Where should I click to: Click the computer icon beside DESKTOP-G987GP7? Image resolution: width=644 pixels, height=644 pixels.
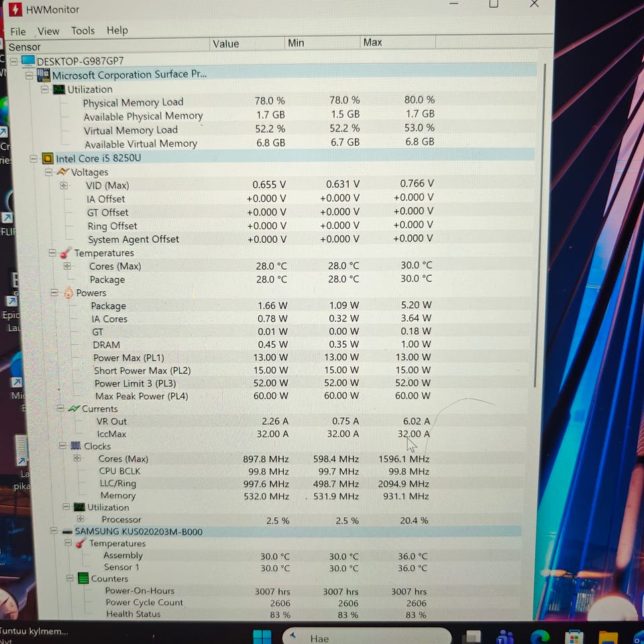[x=28, y=61]
